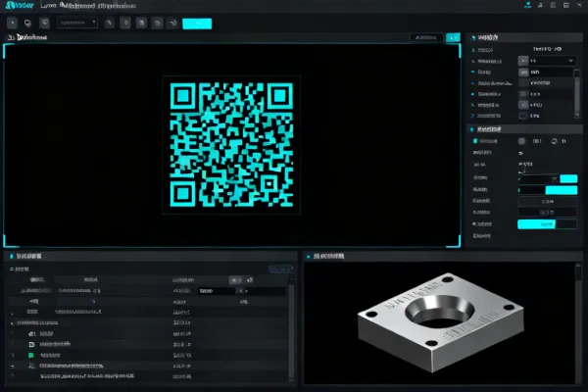Open the second menu in the title bar
Screen dimensions: 588x392
76,6
